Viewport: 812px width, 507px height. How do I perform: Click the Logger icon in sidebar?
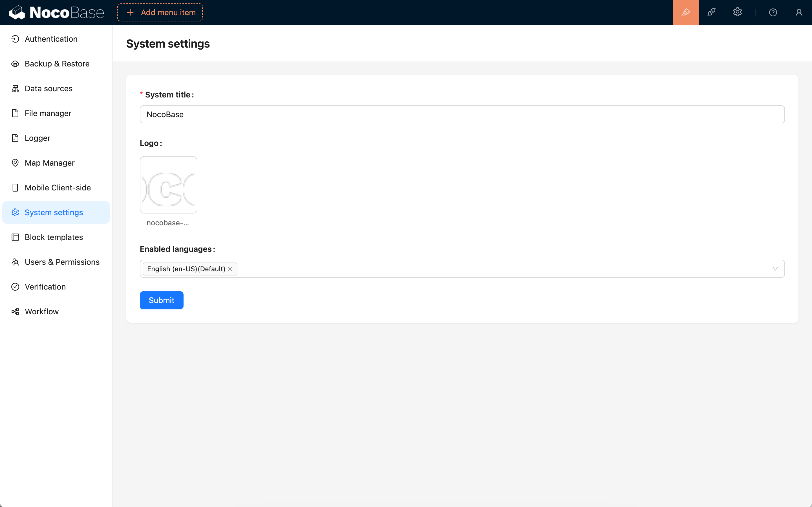pos(15,138)
